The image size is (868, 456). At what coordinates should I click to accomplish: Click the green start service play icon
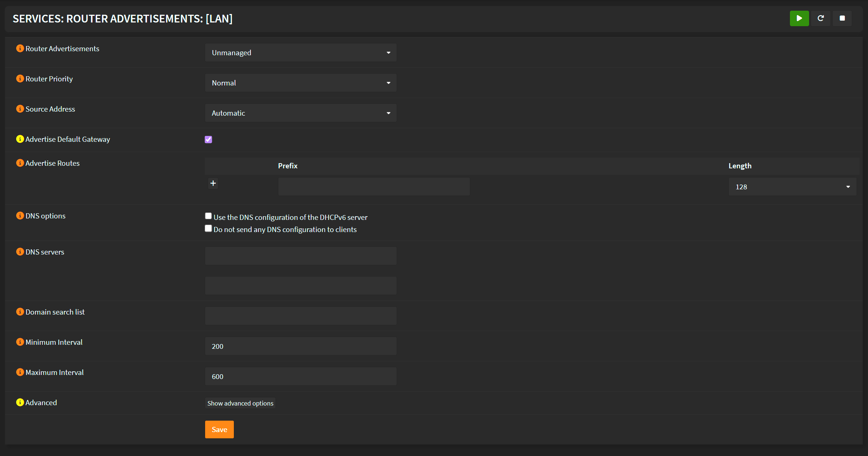pos(799,18)
